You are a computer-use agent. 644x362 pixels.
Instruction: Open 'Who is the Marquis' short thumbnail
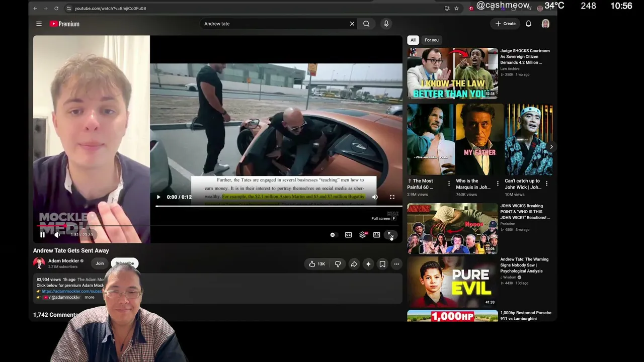[x=479, y=139]
